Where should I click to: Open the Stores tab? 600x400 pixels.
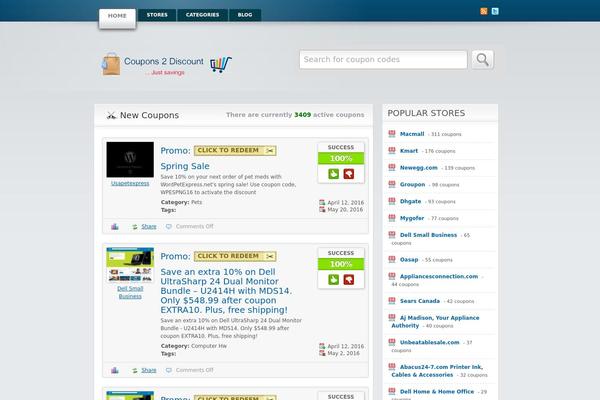[157, 15]
